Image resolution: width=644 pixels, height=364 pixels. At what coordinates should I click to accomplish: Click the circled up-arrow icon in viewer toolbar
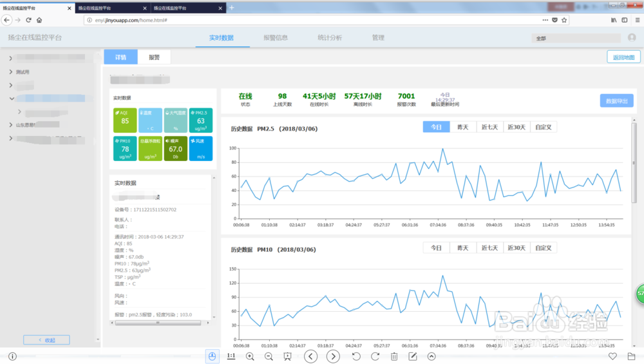(431, 357)
